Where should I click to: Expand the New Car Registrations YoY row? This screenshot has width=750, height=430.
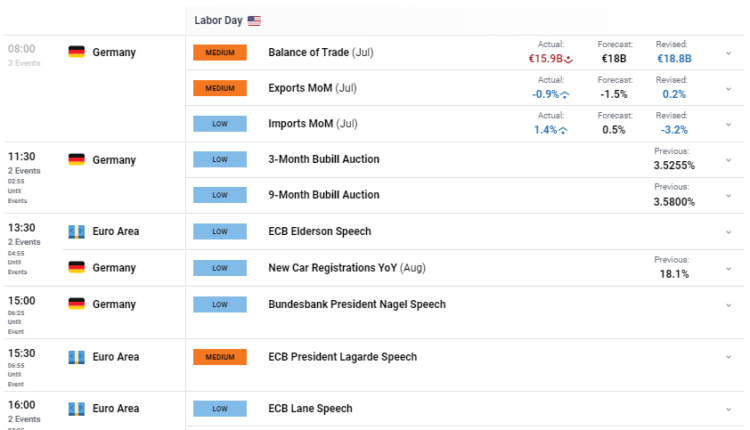click(730, 268)
